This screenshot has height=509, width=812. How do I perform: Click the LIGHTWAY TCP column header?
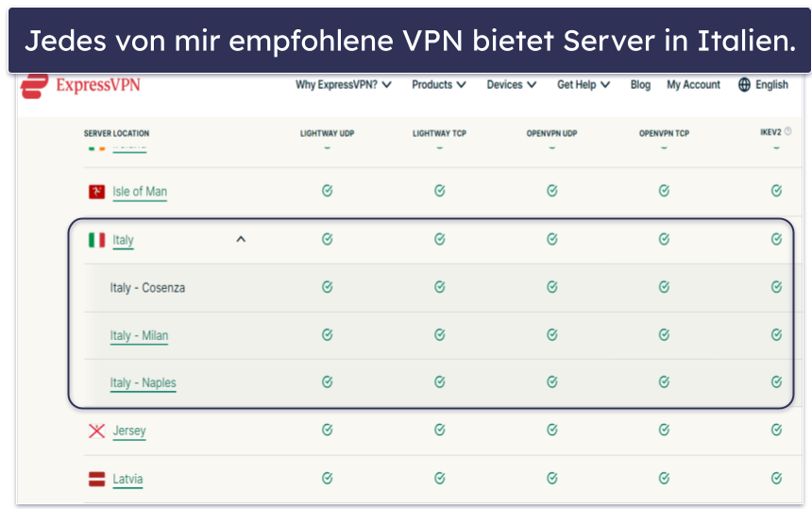(x=440, y=133)
